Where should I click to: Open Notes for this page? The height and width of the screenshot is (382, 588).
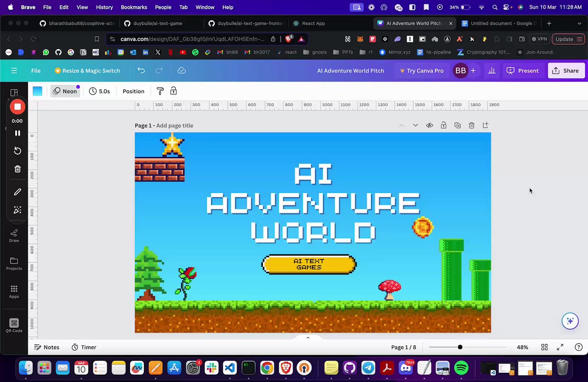tap(47, 347)
